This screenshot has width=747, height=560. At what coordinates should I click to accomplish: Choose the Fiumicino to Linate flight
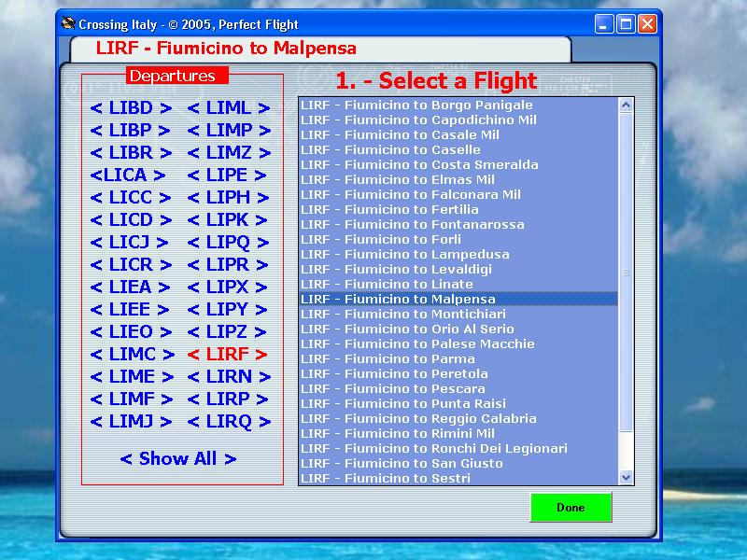458,284
